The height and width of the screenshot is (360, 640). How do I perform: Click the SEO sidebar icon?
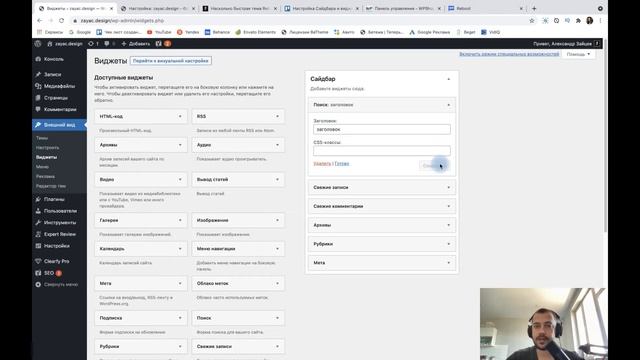(x=38, y=273)
